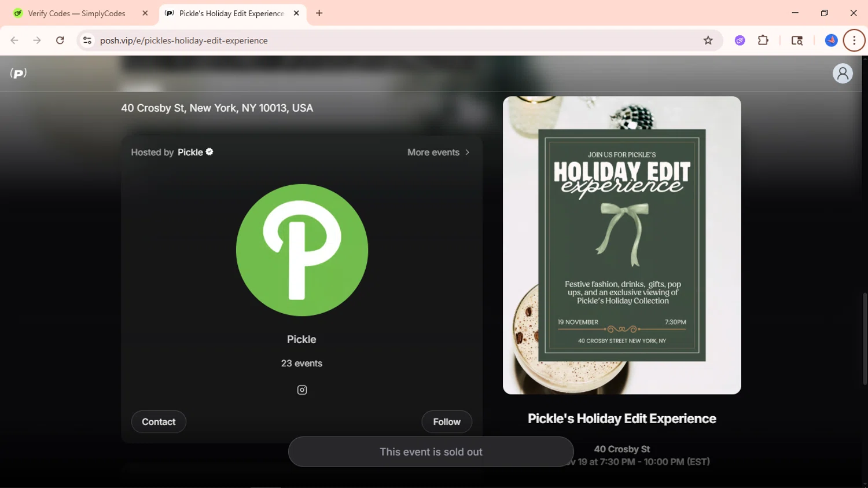
Task: View site information icon in address bar
Action: pyautogui.click(x=87, y=41)
